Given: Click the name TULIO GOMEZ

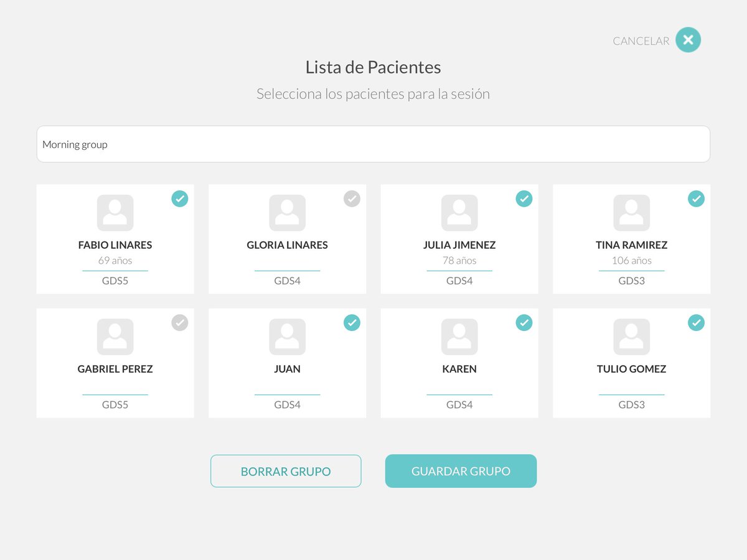Looking at the screenshot, I should [631, 369].
